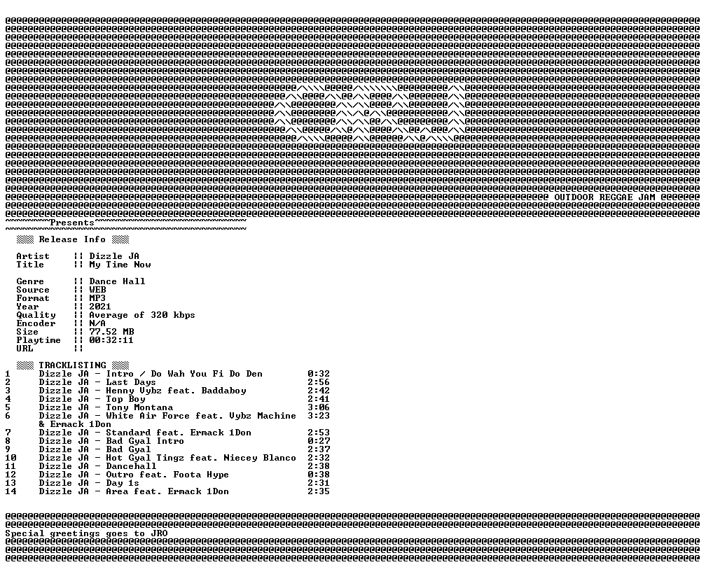
Task: Select track 12 Outro feat. Foota Hype
Action: (x=167, y=475)
